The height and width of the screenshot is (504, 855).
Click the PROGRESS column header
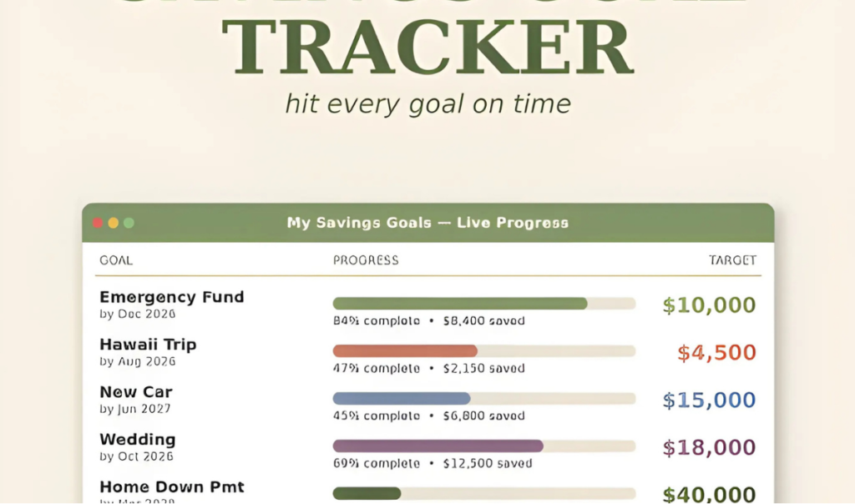[366, 260]
